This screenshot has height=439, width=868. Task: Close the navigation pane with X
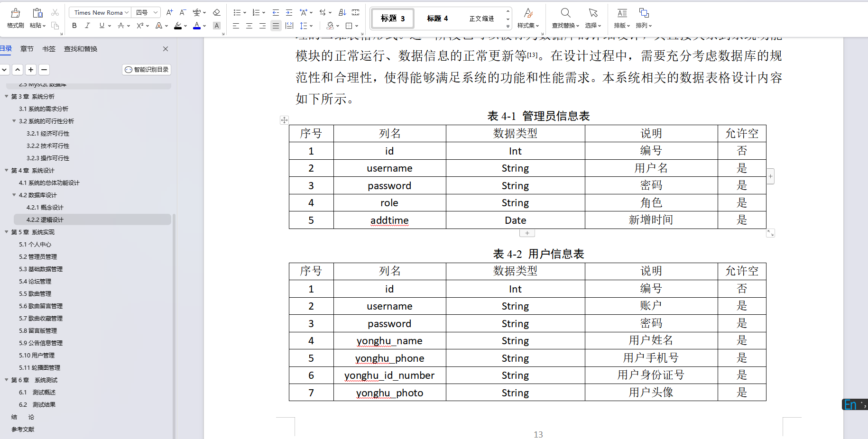[166, 49]
